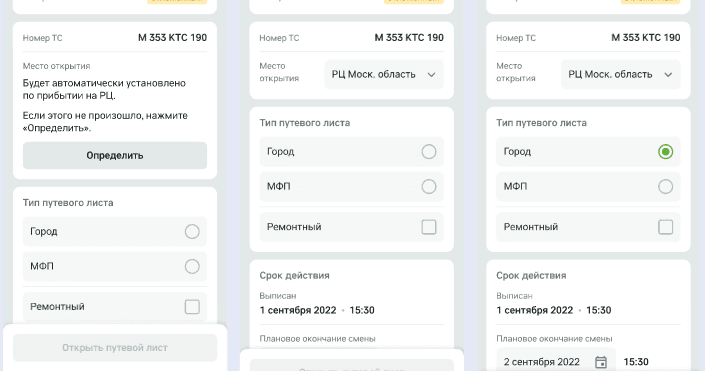Select Город radio in the middle screen
Screen dimensions: 705x371
point(429,152)
